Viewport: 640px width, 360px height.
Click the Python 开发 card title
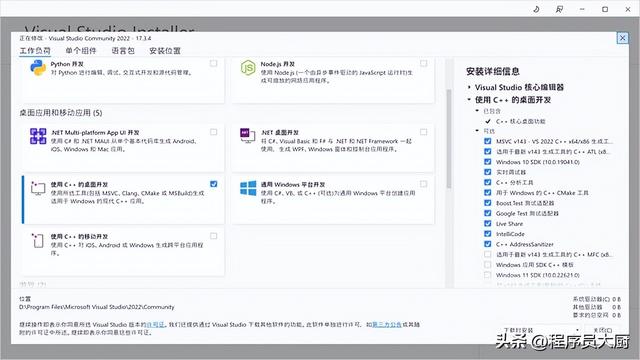(x=67, y=64)
